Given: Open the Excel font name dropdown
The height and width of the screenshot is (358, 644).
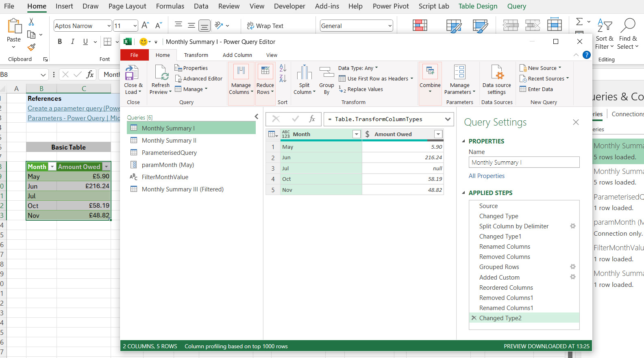Looking at the screenshot, I should [109, 26].
